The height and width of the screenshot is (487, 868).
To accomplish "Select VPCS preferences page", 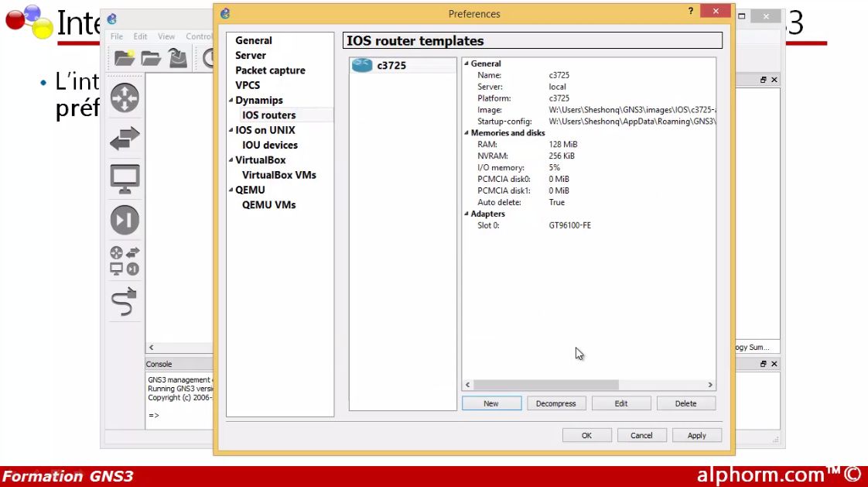I will 248,85.
